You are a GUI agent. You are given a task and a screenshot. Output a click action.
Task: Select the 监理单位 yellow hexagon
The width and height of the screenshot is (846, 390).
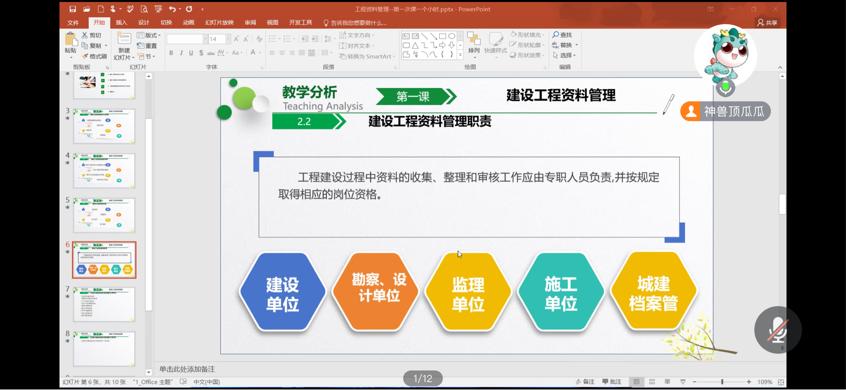[468, 292]
